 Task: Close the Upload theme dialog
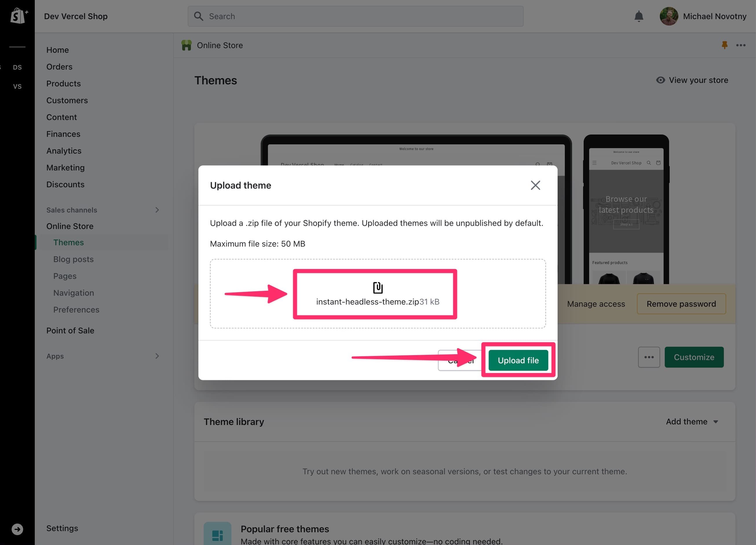535,185
